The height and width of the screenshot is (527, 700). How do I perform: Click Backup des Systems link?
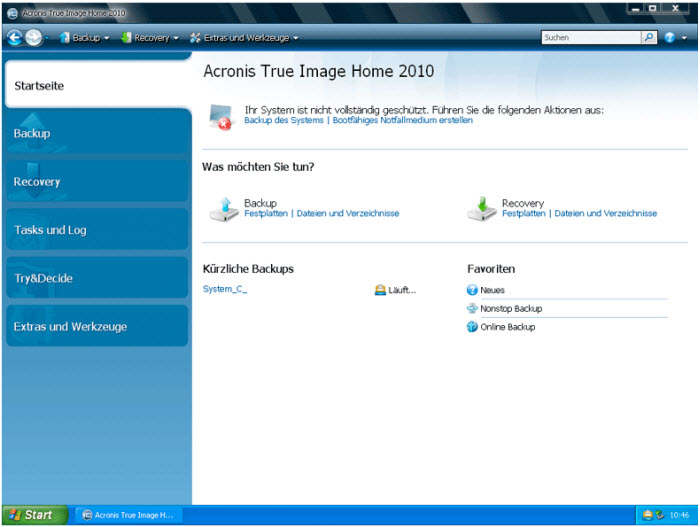tap(283, 120)
